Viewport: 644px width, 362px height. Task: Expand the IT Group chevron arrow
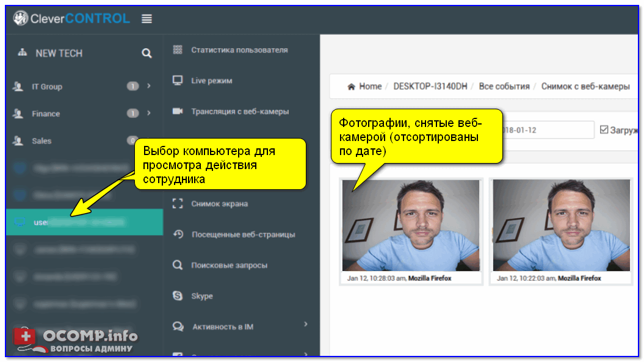pyautogui.click(x=148, y=87)
